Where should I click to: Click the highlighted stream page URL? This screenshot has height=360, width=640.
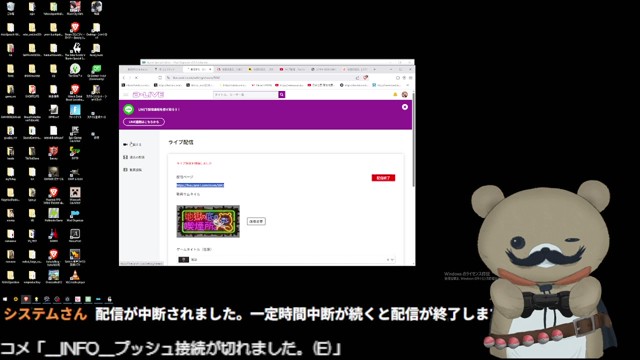click(200, 185)
